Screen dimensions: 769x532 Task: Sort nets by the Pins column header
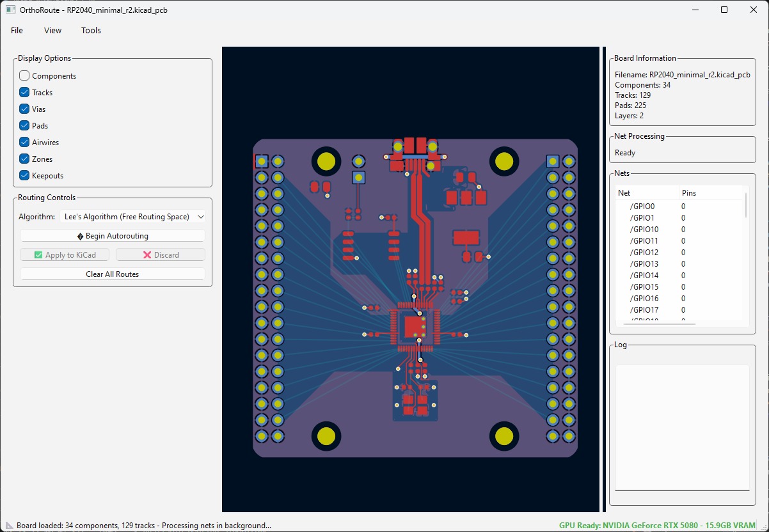click(x=711, y=193)
